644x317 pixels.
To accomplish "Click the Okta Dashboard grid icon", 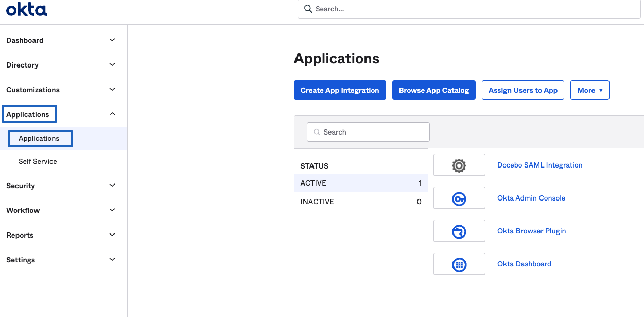I will (459, 263).
